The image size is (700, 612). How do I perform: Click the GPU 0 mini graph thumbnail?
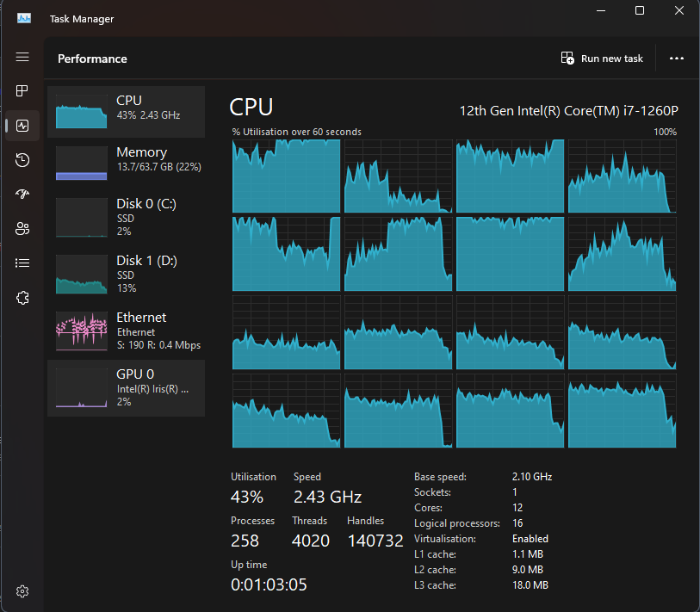point(81,388)
